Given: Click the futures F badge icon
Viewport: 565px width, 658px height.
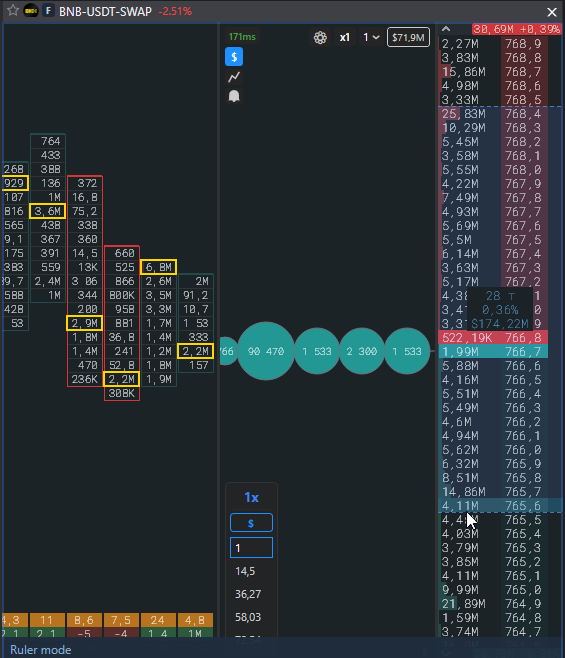Looking at the screenshot, I should tap(48, 11).
